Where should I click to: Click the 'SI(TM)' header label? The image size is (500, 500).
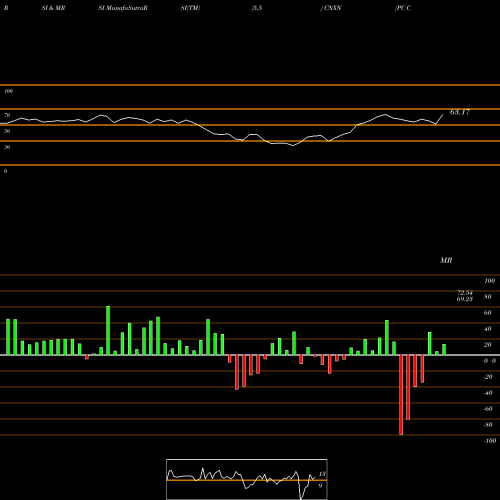190,8
